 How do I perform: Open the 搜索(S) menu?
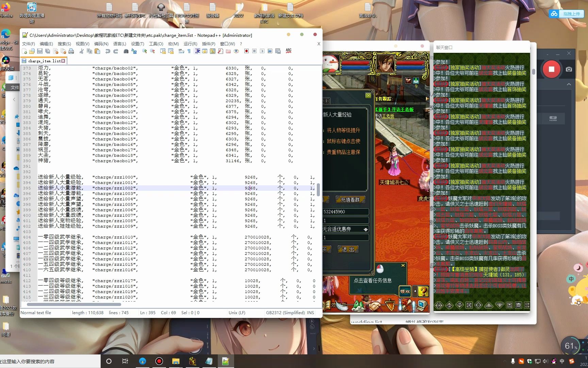(64, 44)
